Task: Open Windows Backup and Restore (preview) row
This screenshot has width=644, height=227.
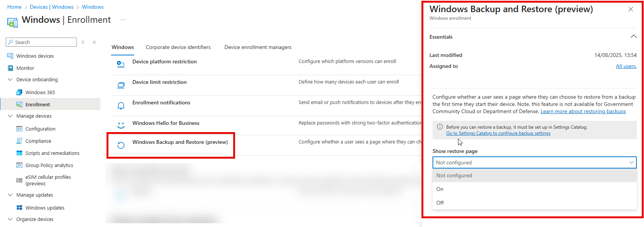Action: [180, 142]
